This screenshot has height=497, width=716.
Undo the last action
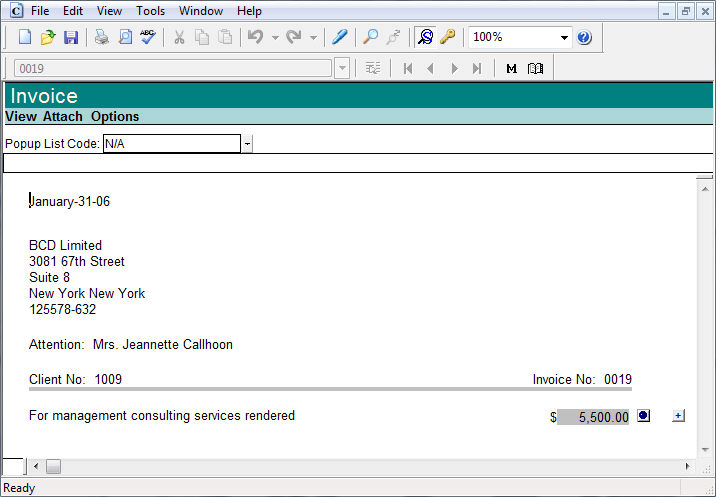pos(256,37)
